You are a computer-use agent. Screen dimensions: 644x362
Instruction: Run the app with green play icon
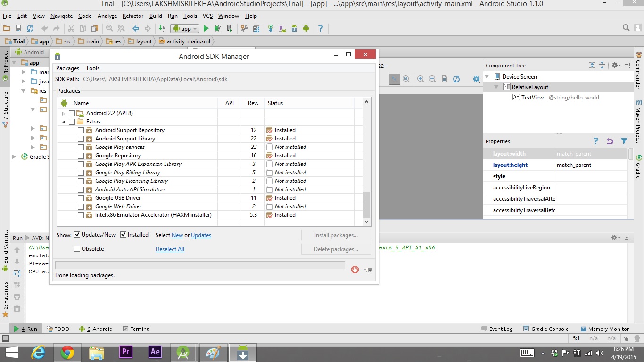coord(206,29)
